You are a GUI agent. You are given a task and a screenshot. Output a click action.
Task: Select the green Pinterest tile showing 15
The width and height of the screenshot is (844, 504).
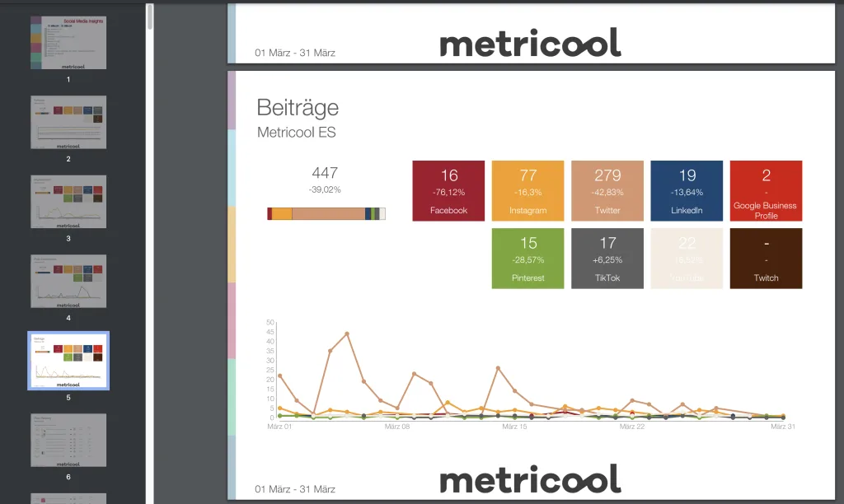point(528,259)
